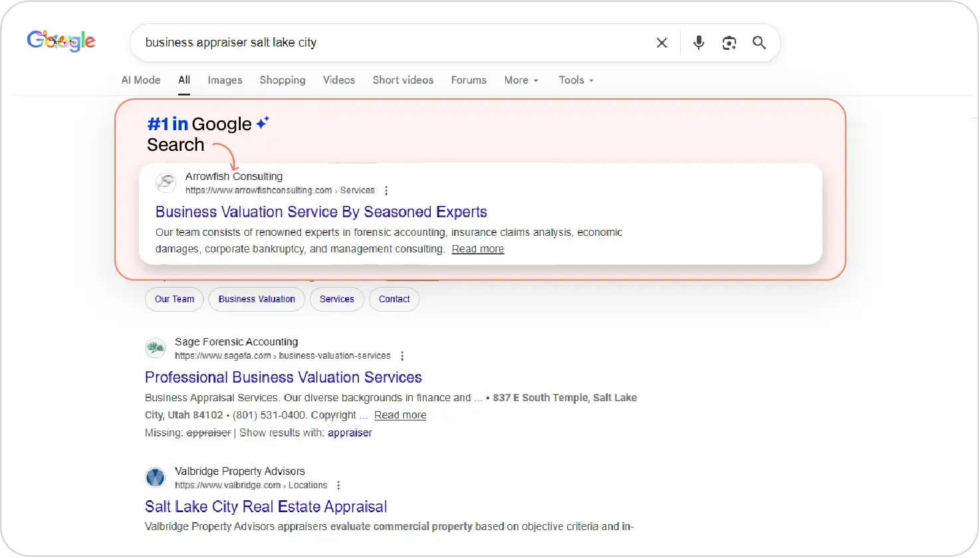Open Professional Business Valuation Services result
Viewport: 980px width, 558px height.
(x=283, y=377)
